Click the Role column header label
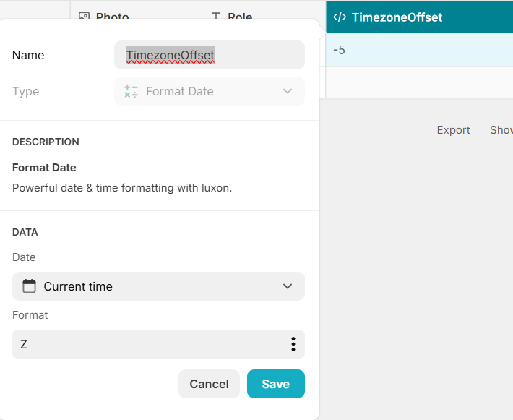This screenshot has height=420, width=513. coord(240,16)
